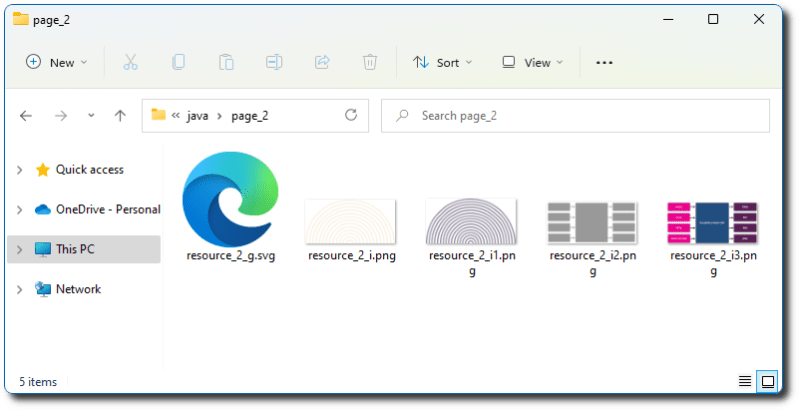Viewport: 799px width, 410px height.
Task: Switch to large thumbnails view icon
Action: tap(768, 381)
